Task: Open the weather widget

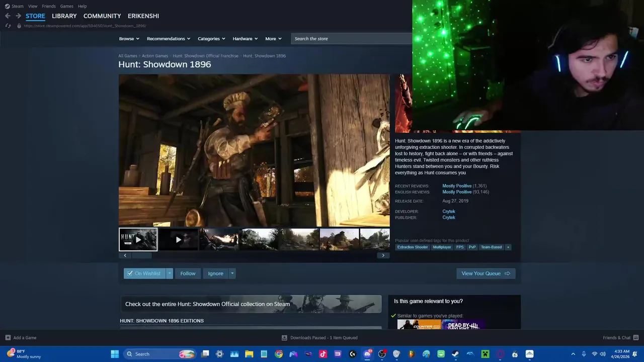Action: (x=23, y=354)
